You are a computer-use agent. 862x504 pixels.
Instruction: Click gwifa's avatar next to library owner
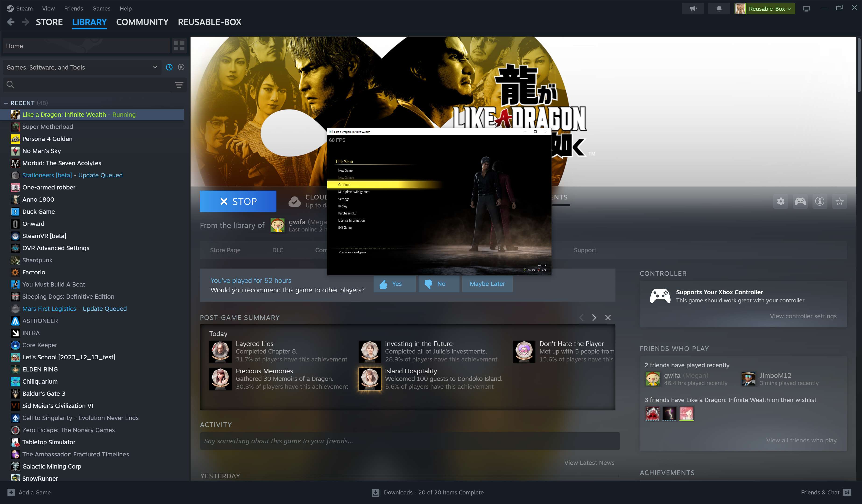[x=277, y=225]
